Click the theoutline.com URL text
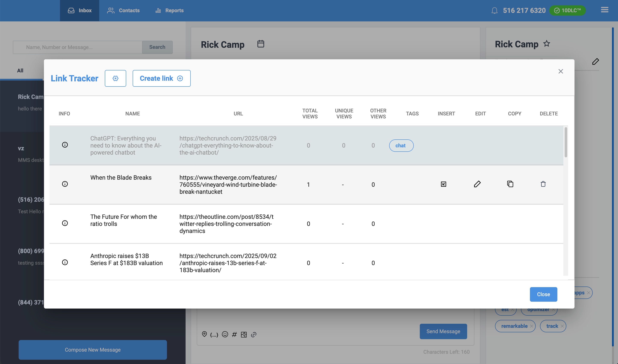Screen dimensions: 618x364 [226, 224]
